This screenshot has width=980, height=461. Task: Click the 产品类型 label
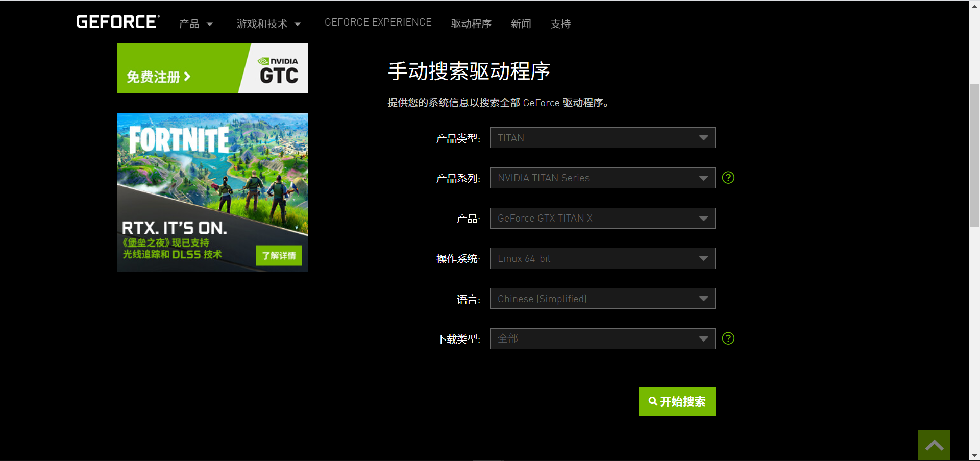tap(458, 138)
